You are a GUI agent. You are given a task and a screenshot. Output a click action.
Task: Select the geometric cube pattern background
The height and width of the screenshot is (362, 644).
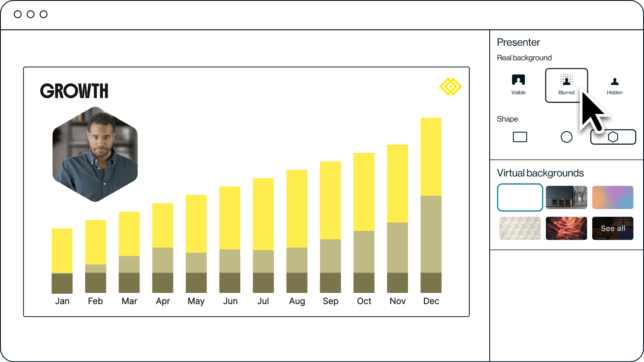(520, 228)
